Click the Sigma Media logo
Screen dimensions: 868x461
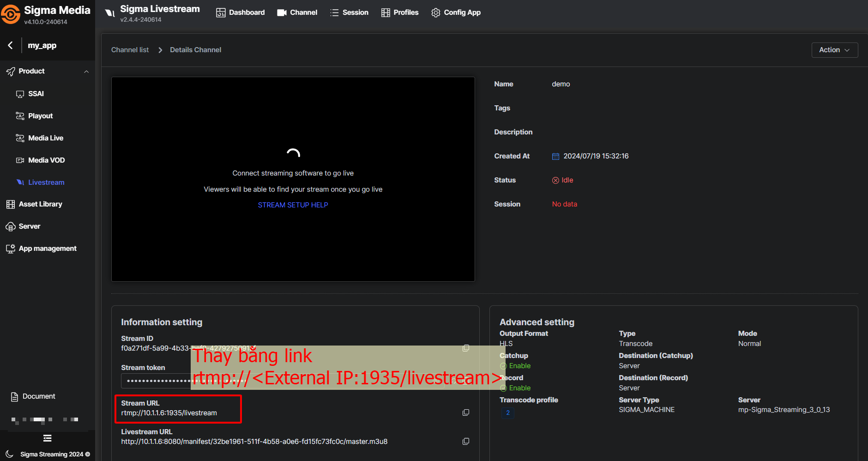pyautogui.click(x=11, y=14)
